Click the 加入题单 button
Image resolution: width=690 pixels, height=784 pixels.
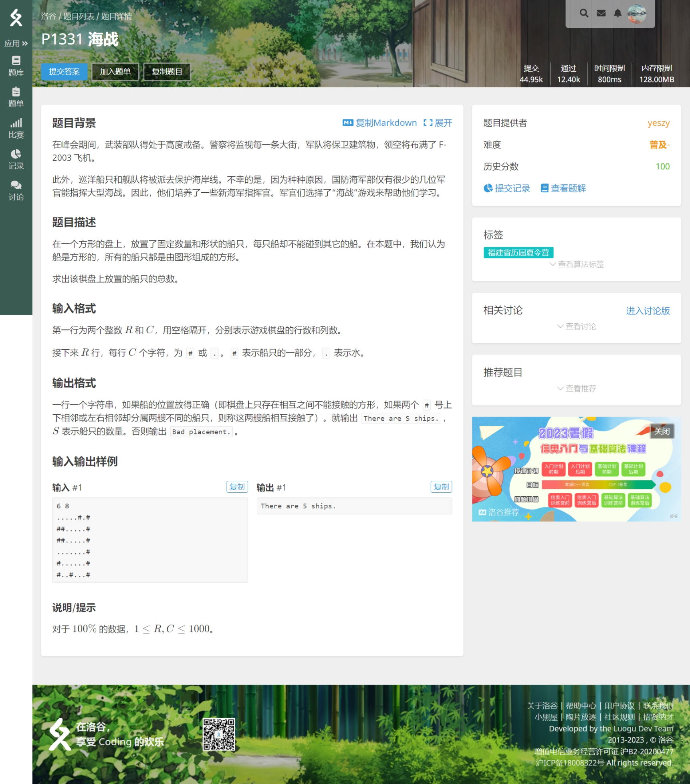115,72
